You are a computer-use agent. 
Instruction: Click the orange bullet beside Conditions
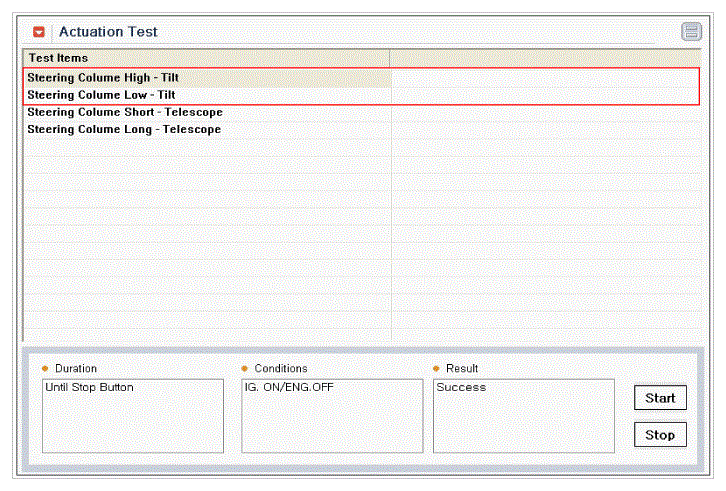tap(244, 369)
